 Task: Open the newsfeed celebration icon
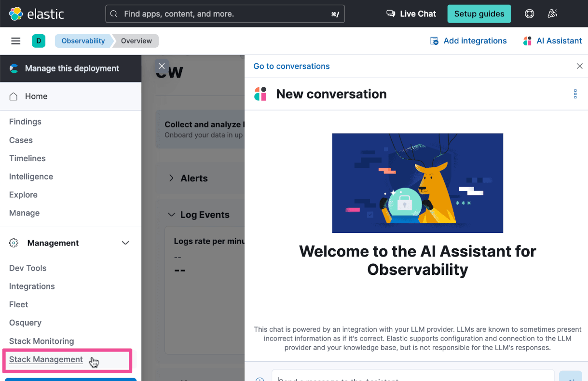pyautogui.click(x=552, y=14)
